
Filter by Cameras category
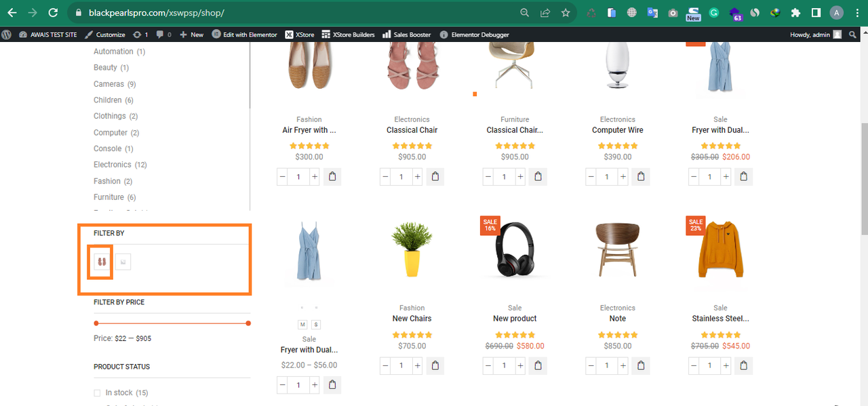(108, 84)
